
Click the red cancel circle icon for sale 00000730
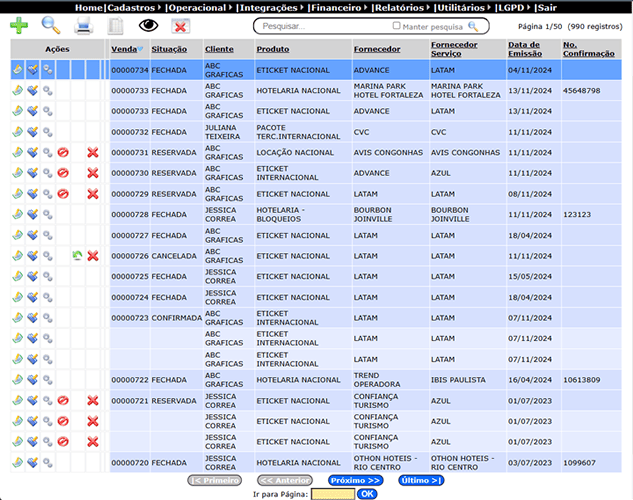(63, 173)
